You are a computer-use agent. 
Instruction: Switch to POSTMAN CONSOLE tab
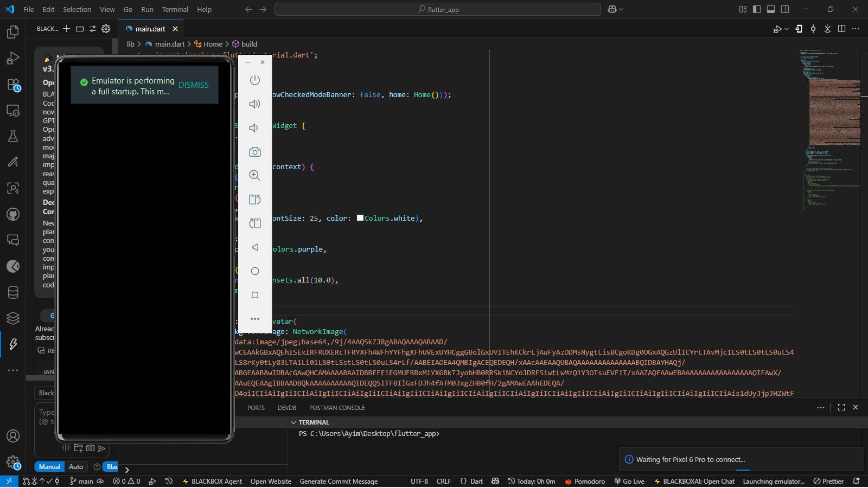pos(337,408)
